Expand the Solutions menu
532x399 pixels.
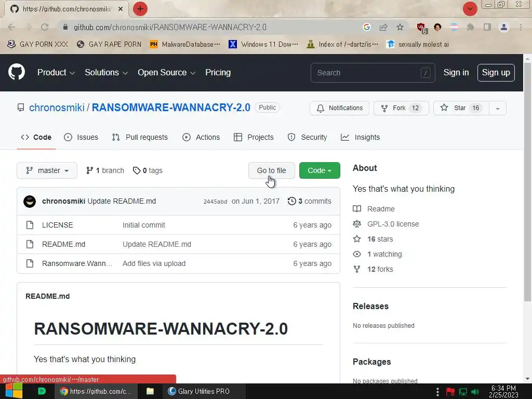click(106, 72)
